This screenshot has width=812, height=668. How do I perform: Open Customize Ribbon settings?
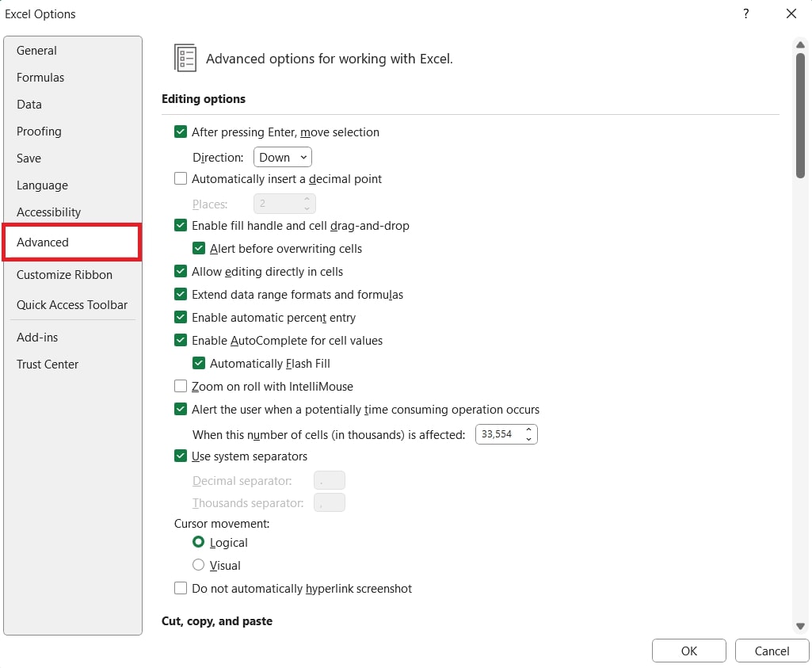[x=73, y=275]
